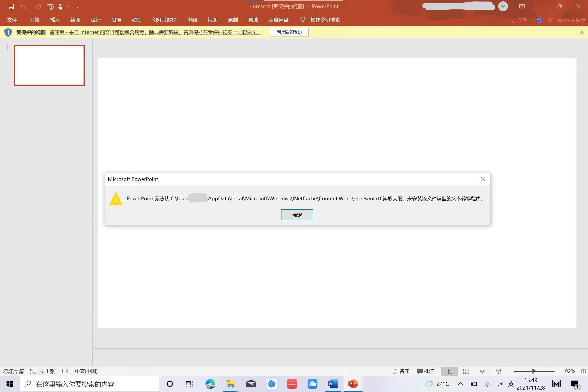Open touch/mouse mode dropdown arrow
Image resolution: width=588 pixels, height=392 pixels.
(x=68, y=7)
